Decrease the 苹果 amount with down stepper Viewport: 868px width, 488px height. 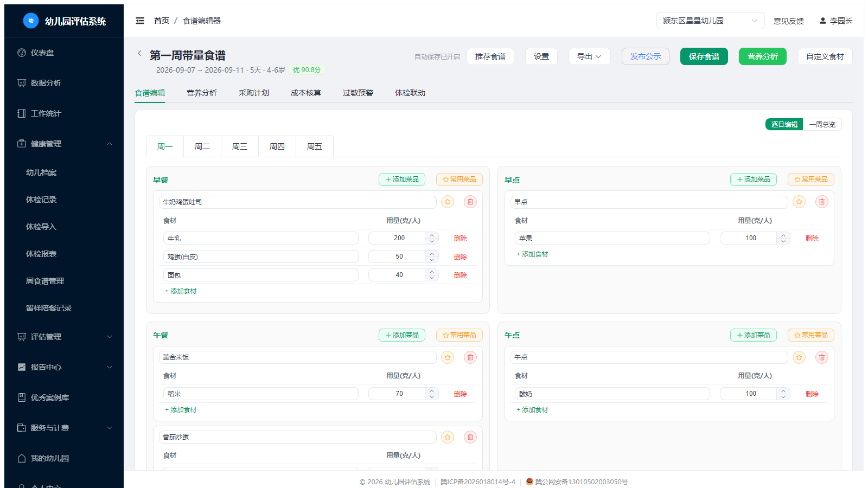point(783,241)
